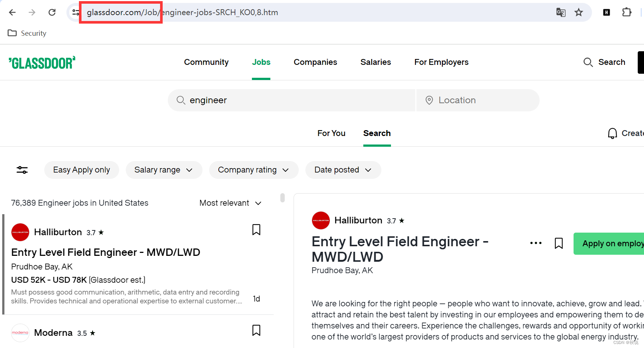Click the Glassdoor logo
Image resolution: width=644 pixels, height=348 pixels.
coord(42,63)
